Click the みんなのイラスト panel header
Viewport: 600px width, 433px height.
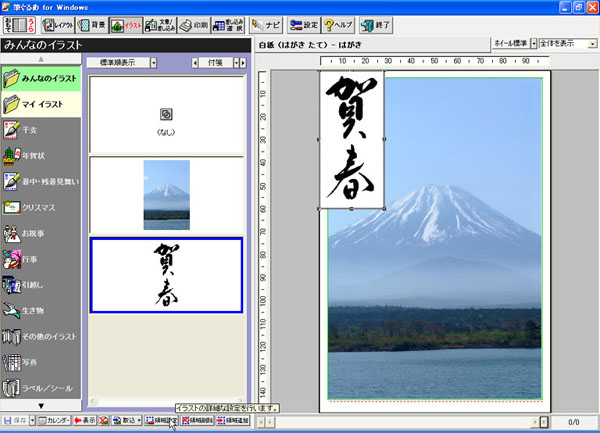tap(126, 45)
